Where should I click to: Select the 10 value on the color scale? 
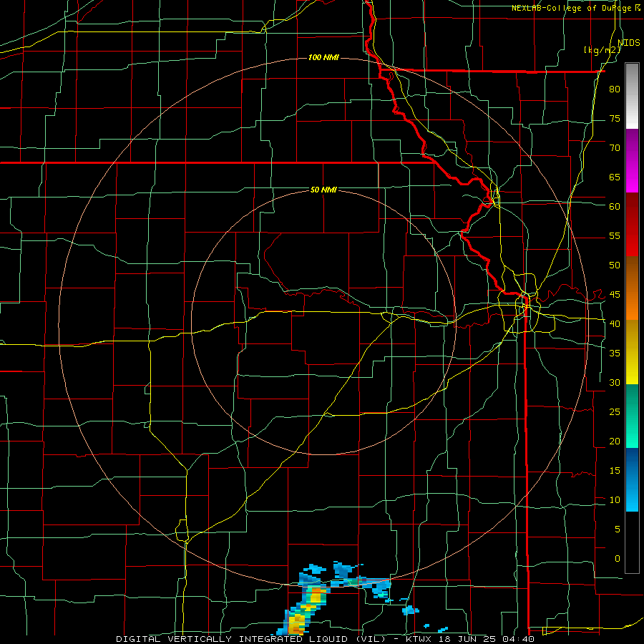click(615, 500)
